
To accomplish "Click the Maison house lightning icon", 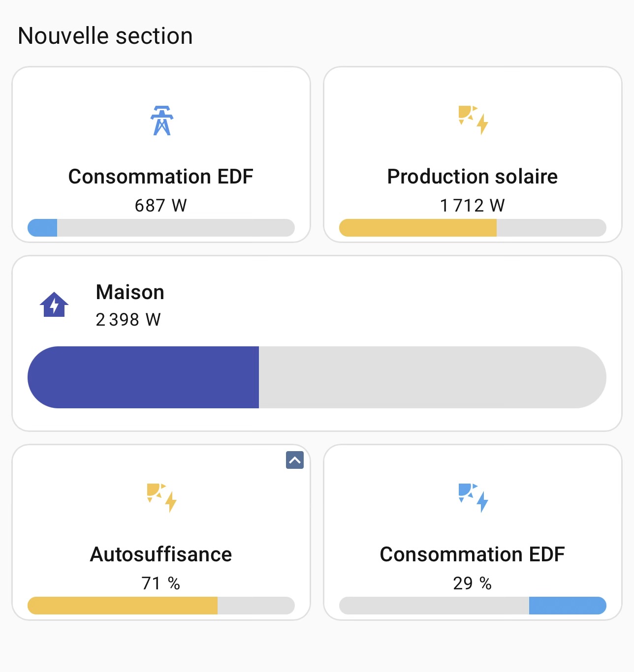I will point(54,305).
